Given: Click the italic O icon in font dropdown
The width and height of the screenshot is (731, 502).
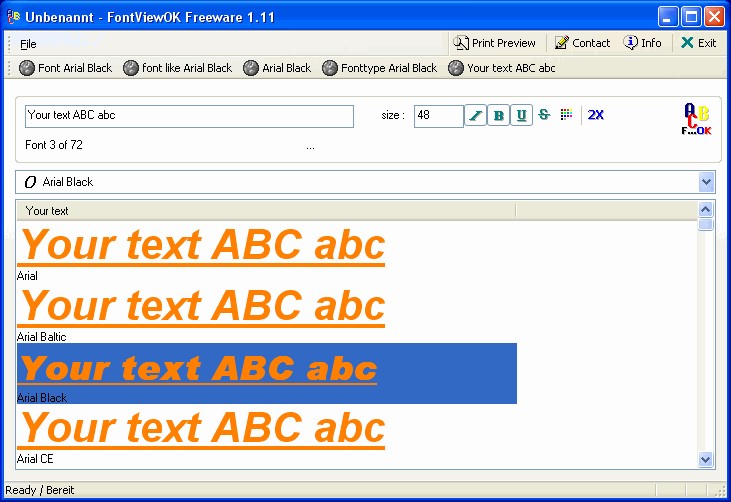Looking at the screenshot, I should tap(30, 182).
